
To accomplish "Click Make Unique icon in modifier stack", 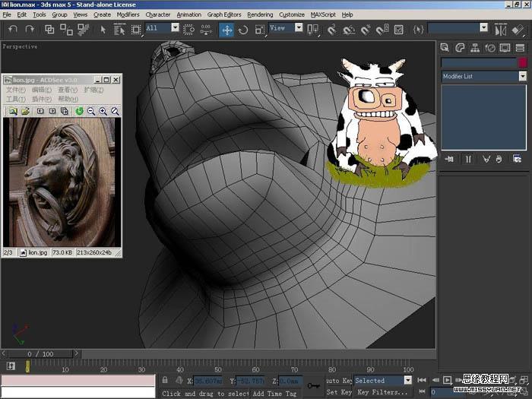I will (486, 159).
